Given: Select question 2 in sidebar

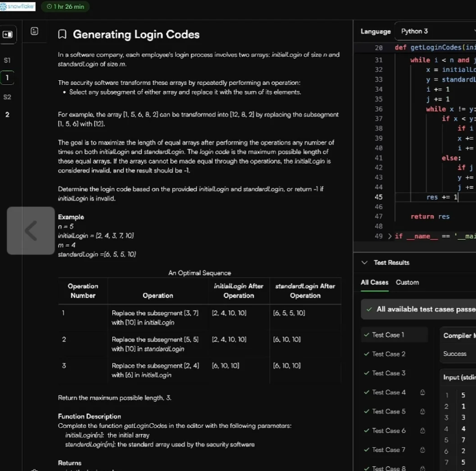Looking at the screenshot, I should click(8, 115).
